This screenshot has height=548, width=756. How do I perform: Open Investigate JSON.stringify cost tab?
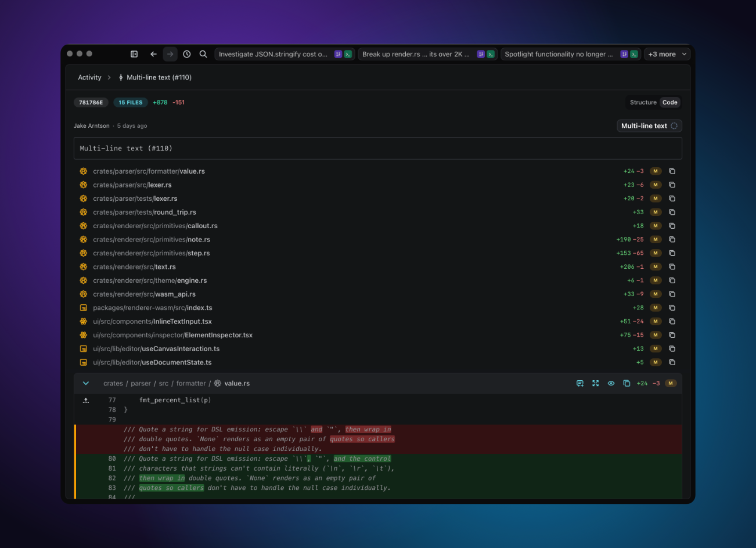click(x=284, y=54)
